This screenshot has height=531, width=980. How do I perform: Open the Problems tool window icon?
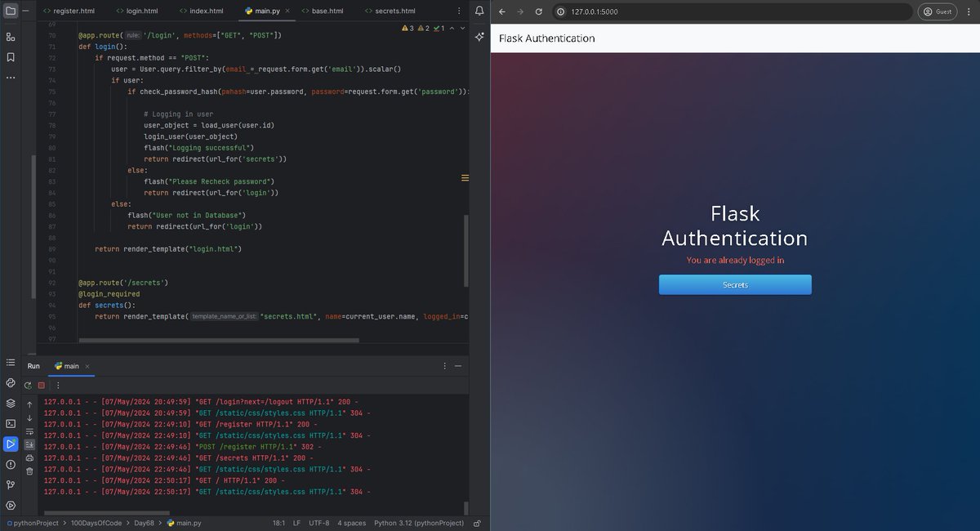(11, 464)
